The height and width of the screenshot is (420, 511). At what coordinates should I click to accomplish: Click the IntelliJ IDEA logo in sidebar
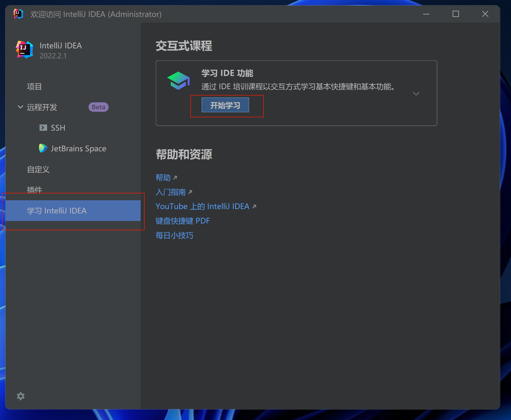24,50
